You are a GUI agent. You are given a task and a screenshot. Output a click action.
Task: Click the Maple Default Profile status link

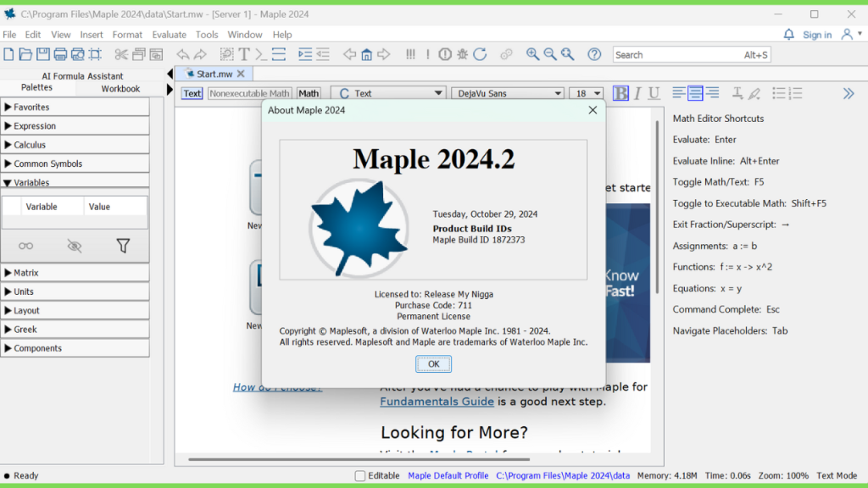coord(448,476)
